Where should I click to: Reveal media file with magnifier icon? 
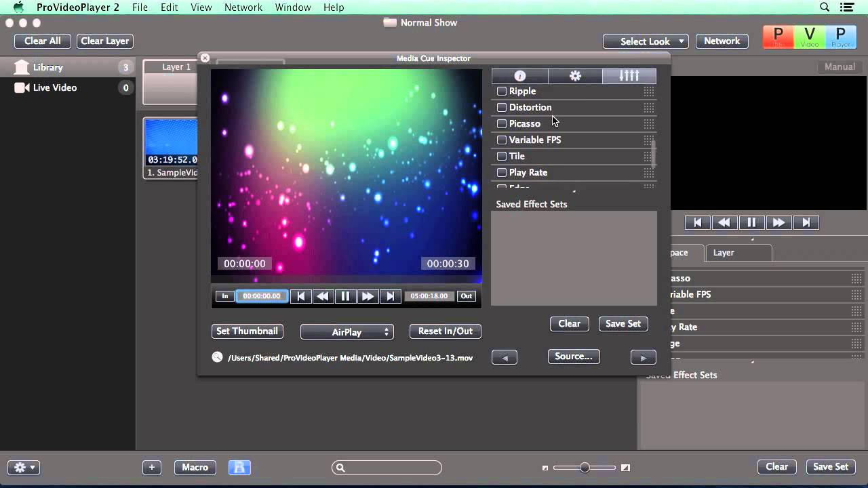[217, 357]
